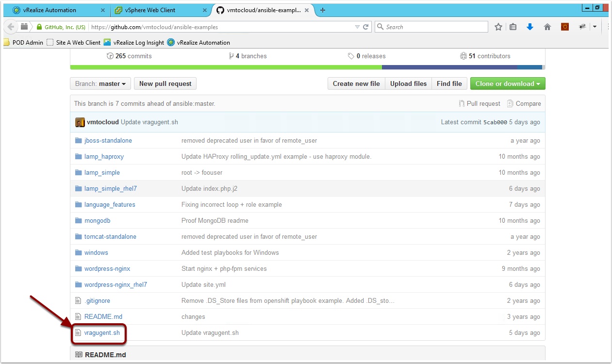Viewport: 612px width, 364px height.
Task: Open the add-on dropdown arrow in toolbar
Action: [595, 27]
